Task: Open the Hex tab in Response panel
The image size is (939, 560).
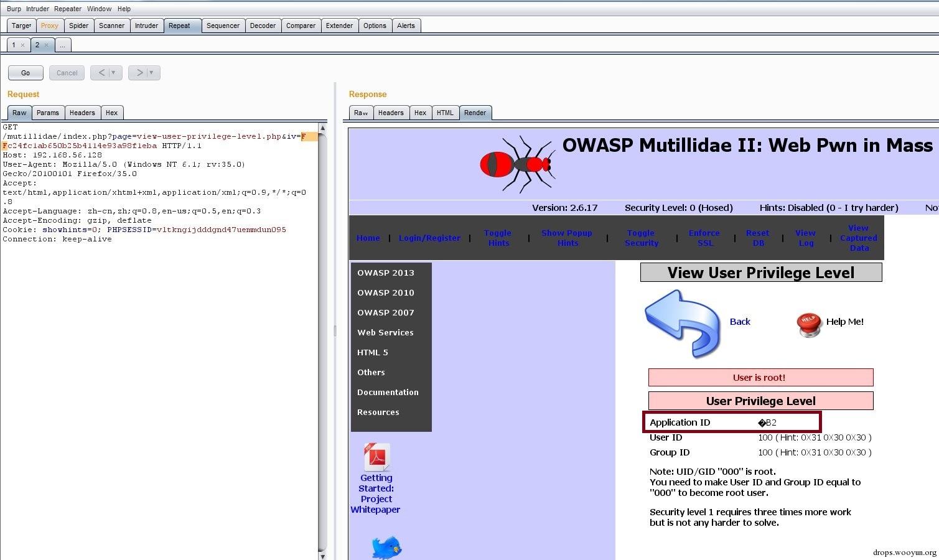Action: (x=421, y=113)
